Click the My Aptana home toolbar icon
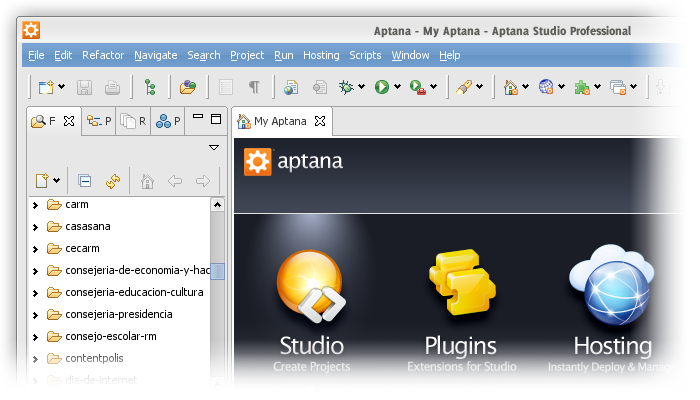 click(510, 87)
